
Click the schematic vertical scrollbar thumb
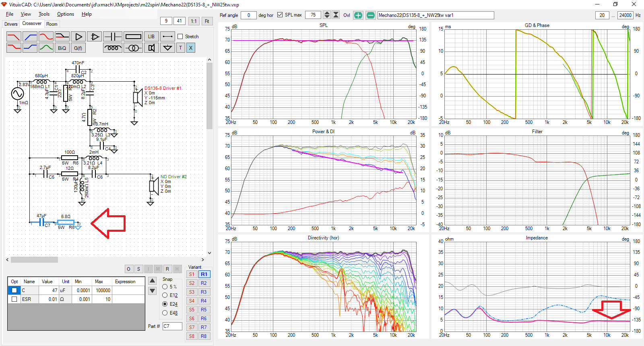coord(209,96)
